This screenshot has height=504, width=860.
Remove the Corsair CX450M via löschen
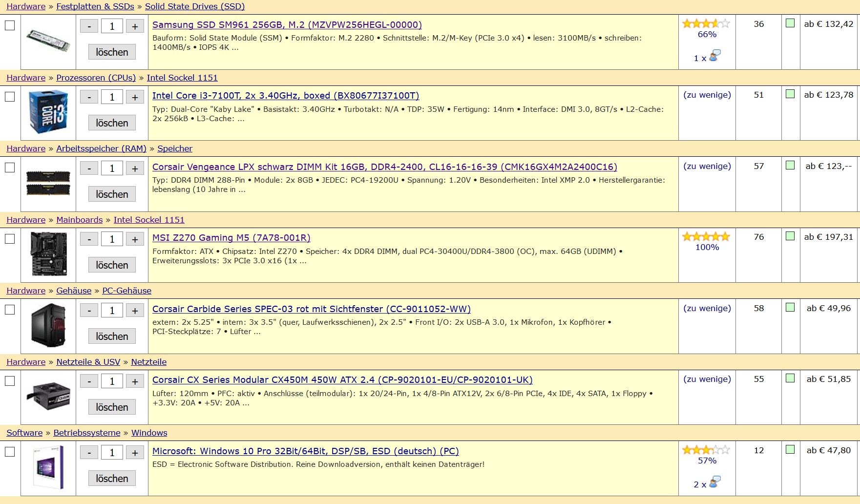tap(112, 407)
